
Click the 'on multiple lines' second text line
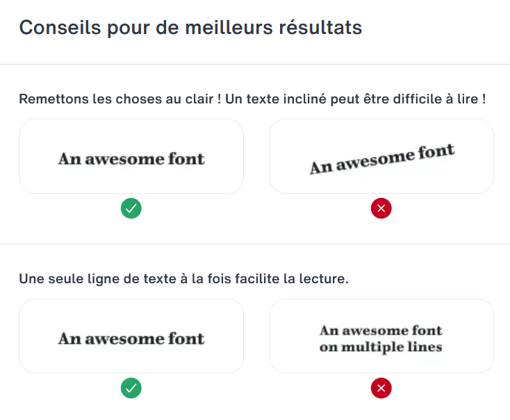pos(381,346)
